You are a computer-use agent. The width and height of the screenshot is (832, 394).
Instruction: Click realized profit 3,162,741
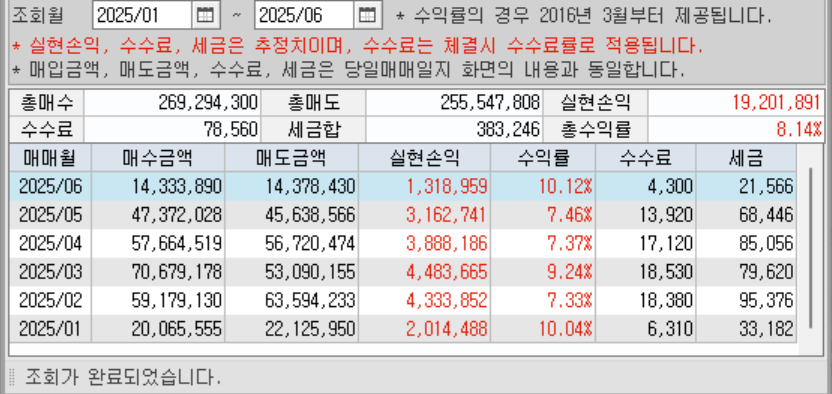pos(447,215)
